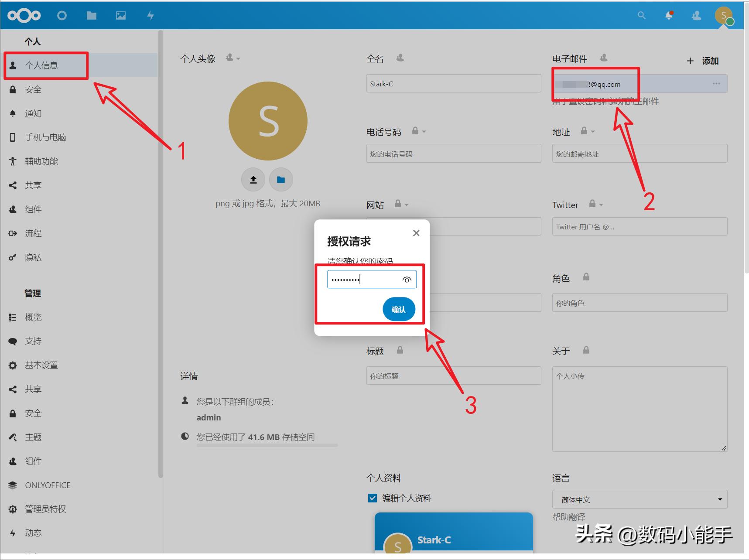Focus the password field in the dialog
This screenshot has width=749, height=560.
click(x=372, y=280)
